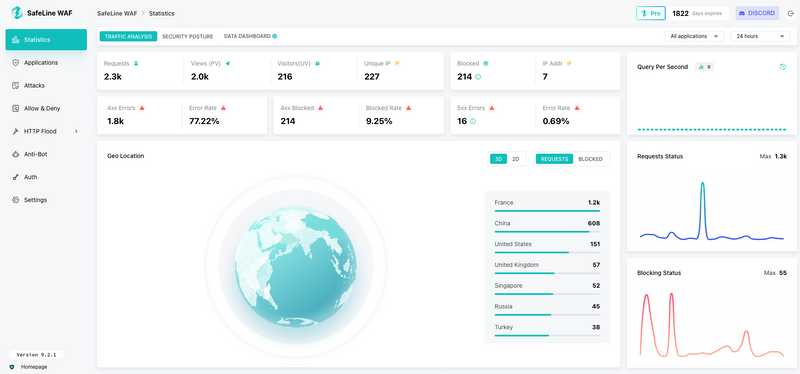Open Settings gear in the sidebar
The width and height of the screenshot is (800, 374).
pyautogui.click(x=15, y=200)
